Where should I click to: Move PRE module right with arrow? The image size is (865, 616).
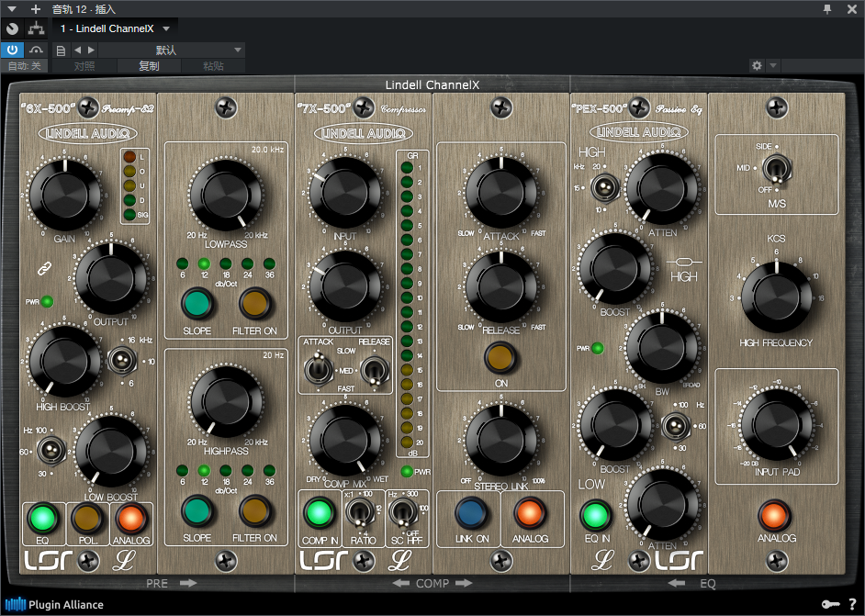pos(188,583)
